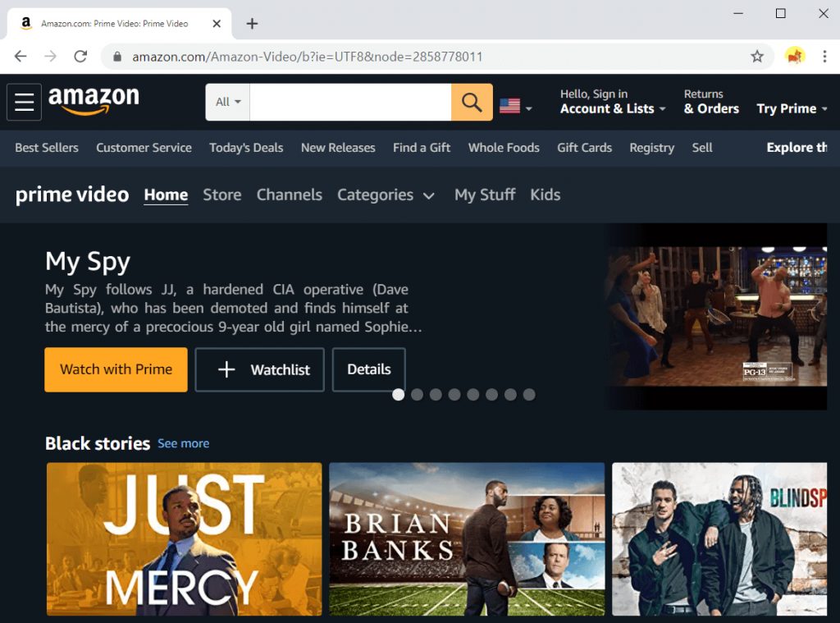
Task: Select the second carousel dot
Action: coord(417,395)
